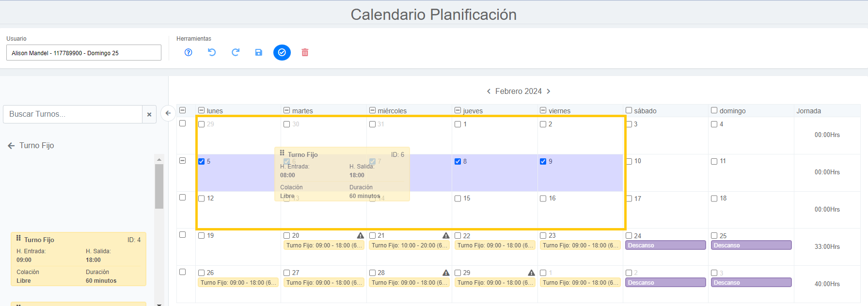Viewport: 868px width, 306px height.
Task: Open the Descanso block on day 24
Action: pyautogui.click(x=665, y=245)
